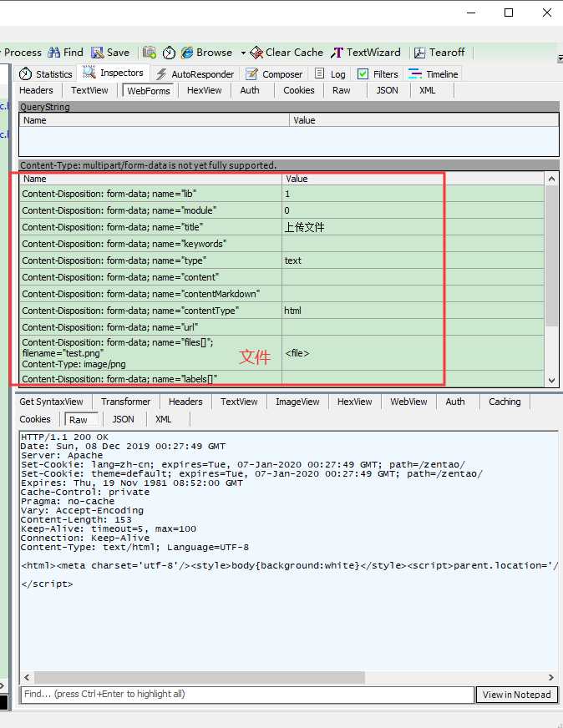Open response Auth tab
This screenshot has width=563, height=728.
click(x=454, y=402)
